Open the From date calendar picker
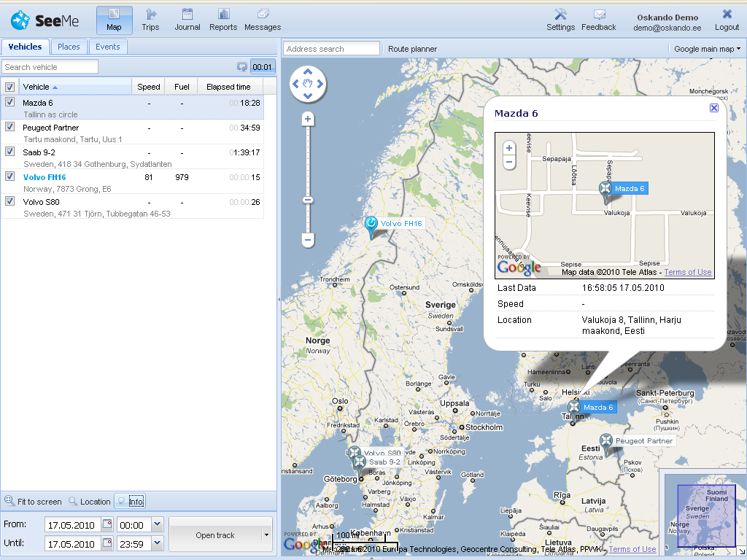Viewport: 747px width, 560px height. (x=108, y=524)
